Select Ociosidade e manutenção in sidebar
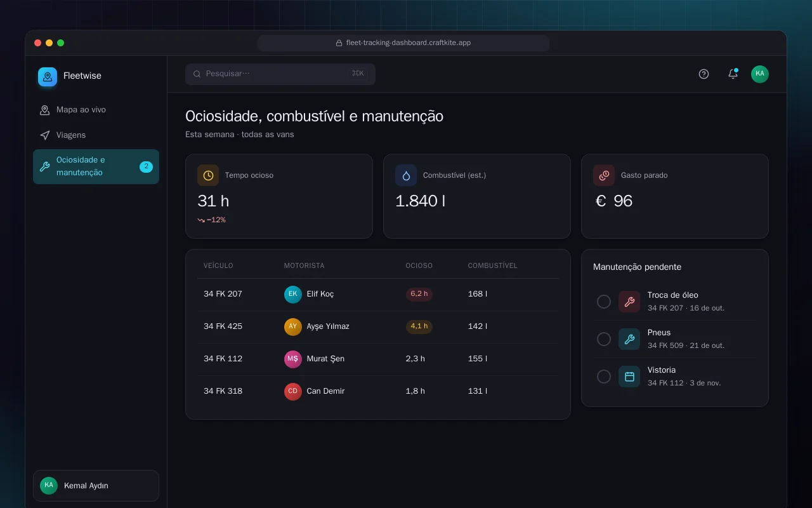This screenshot has height=508, width=812. (x=96, y=166)
